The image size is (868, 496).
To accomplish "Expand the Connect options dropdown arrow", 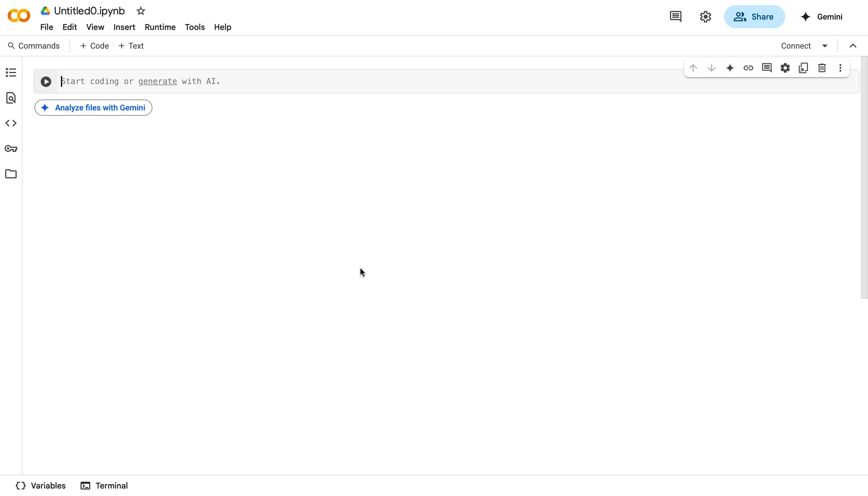I will (825, 46).
